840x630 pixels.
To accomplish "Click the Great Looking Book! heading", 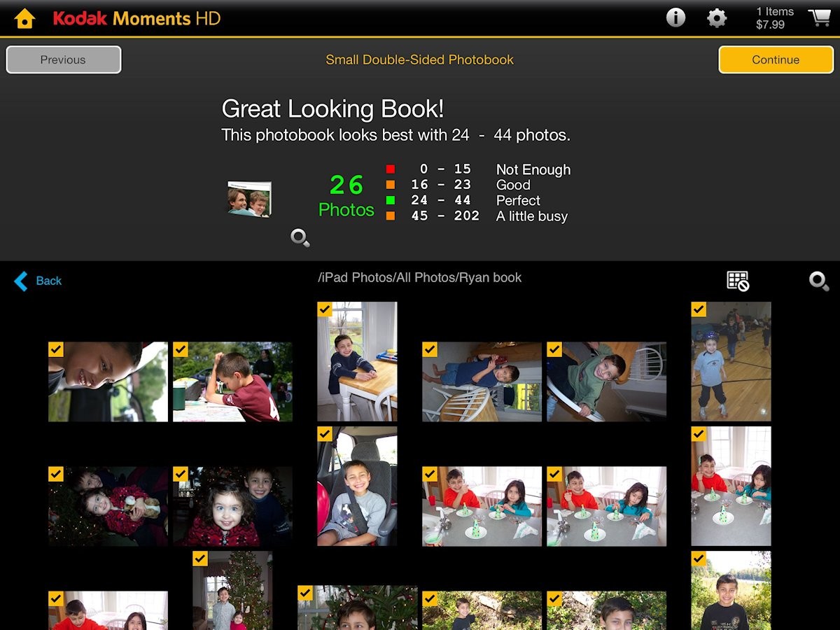I will tap(332, 108).
